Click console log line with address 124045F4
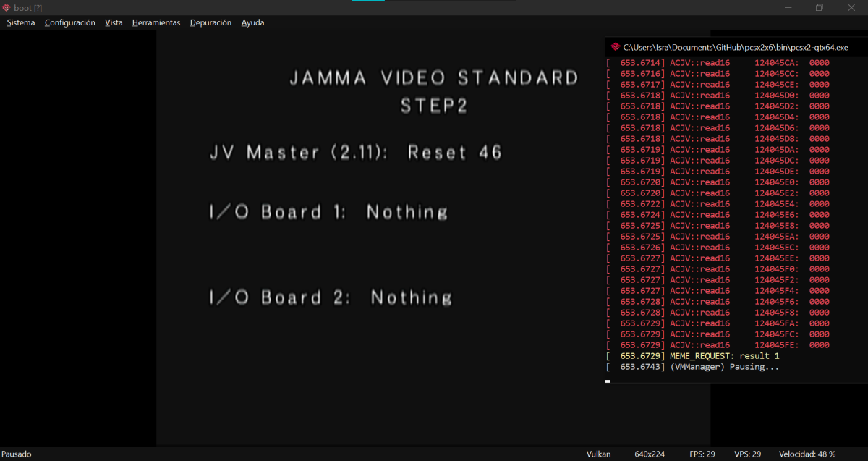Screen dimensions: 868x461 (x=718, y=291)
